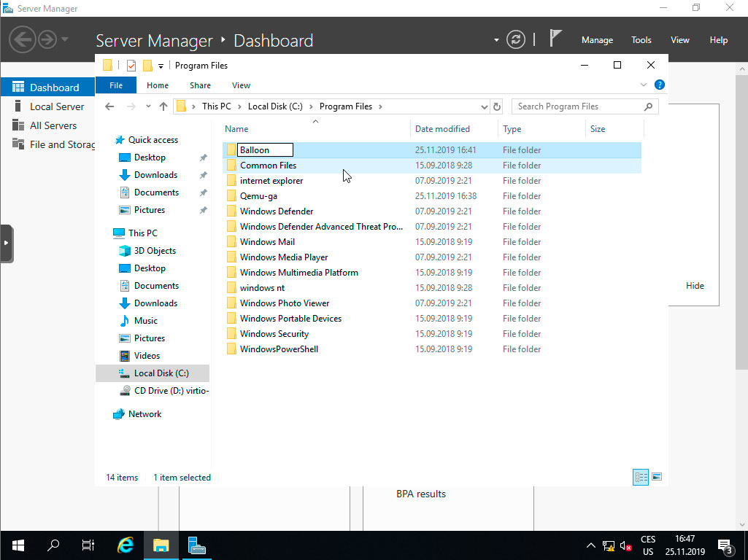Viewport: 748px width, 560px height.
Task: Expand the Name column sort arrow
Action: click(315, 121)
